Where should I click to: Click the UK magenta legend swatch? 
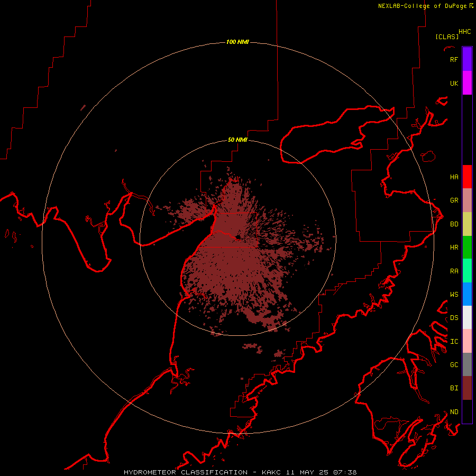coord(467,83)
